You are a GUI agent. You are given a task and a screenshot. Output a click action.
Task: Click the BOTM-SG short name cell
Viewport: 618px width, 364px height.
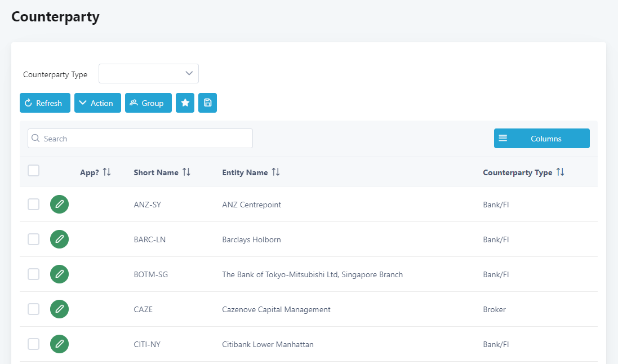click(150, 274)
